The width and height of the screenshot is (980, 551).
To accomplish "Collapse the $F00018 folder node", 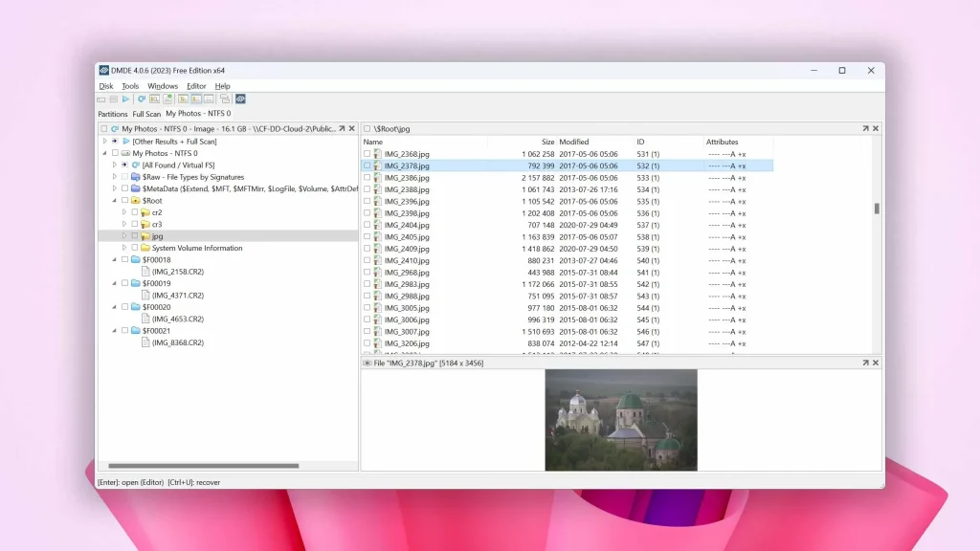I will pos(115,260).
